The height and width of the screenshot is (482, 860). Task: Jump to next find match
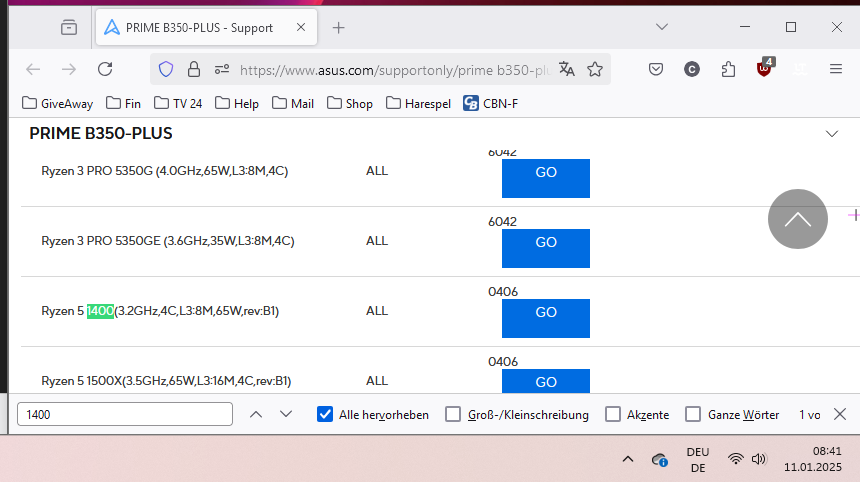point(286,414)
